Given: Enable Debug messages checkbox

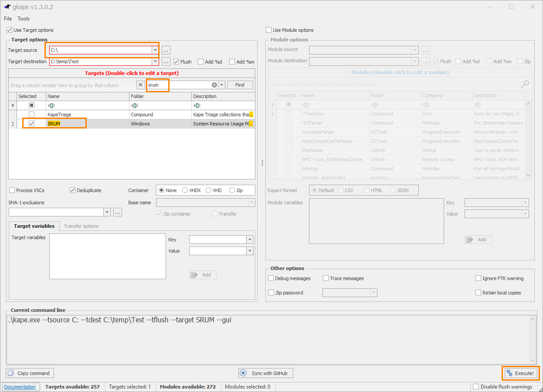Looking at the screenshot, I should (x=271, y=278).
